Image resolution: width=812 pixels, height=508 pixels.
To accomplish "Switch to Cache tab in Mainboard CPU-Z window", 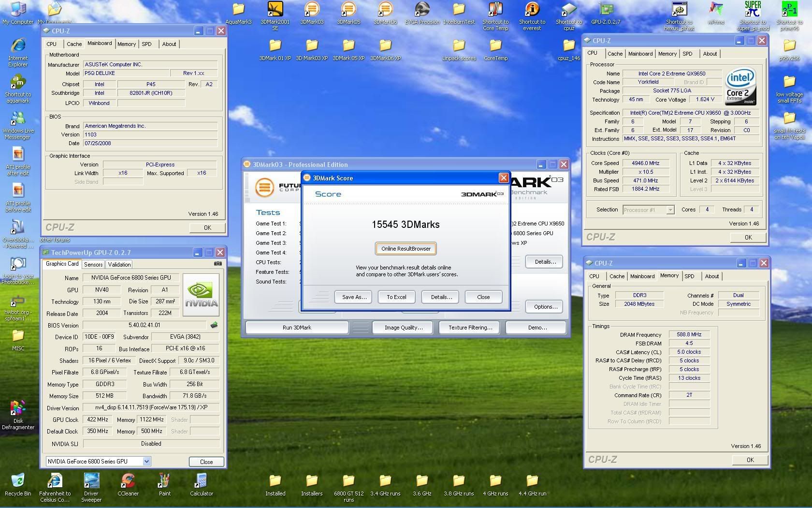I will 74,44.
